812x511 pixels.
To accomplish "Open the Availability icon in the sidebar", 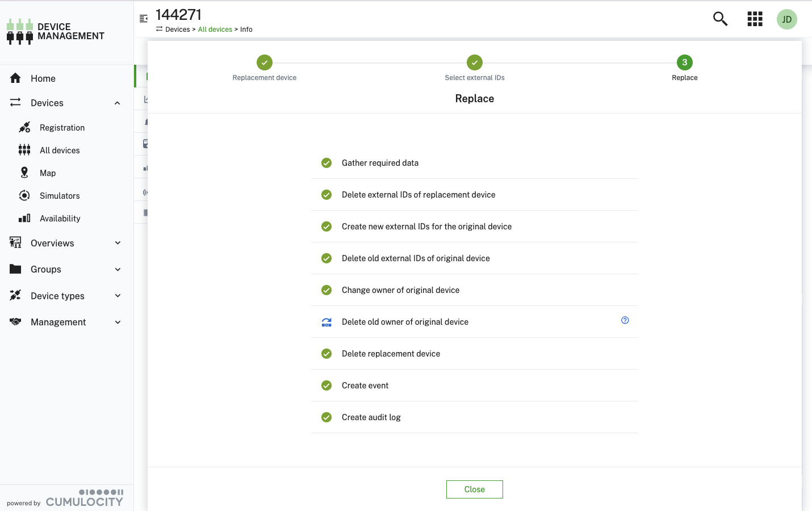I will tap(24, 218).
